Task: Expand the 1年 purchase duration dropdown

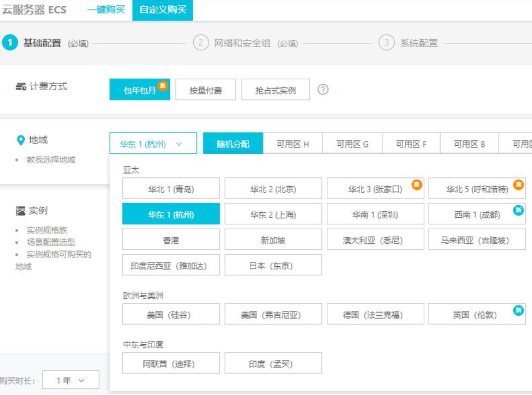Action: [x=70, y=380]
